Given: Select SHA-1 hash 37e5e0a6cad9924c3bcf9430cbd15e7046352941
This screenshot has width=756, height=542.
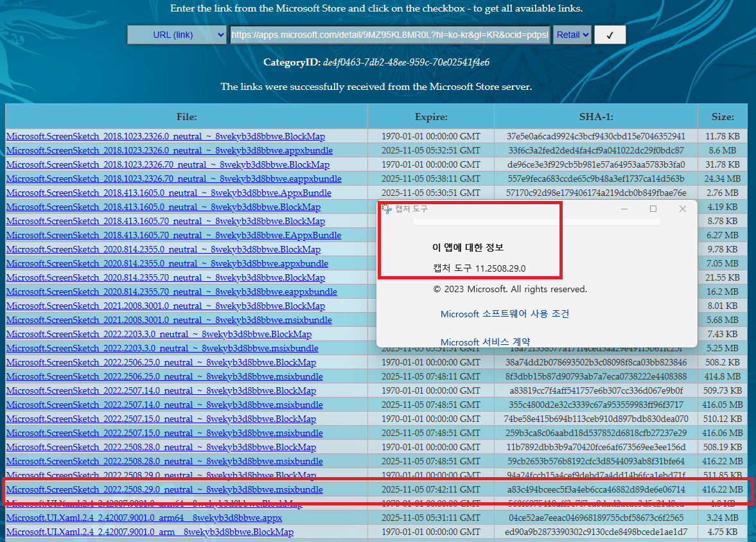Looking at the screenshot, I should point(596,137).
